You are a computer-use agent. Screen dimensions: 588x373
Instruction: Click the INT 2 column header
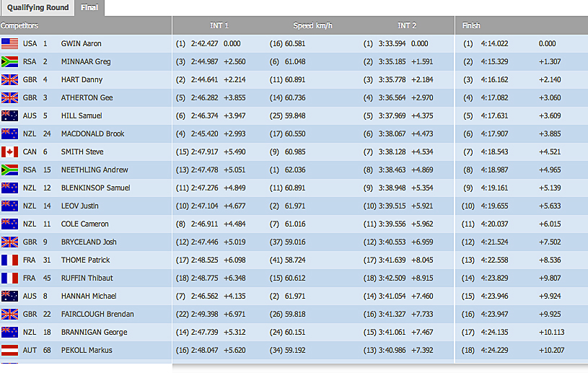pos(407,26)
